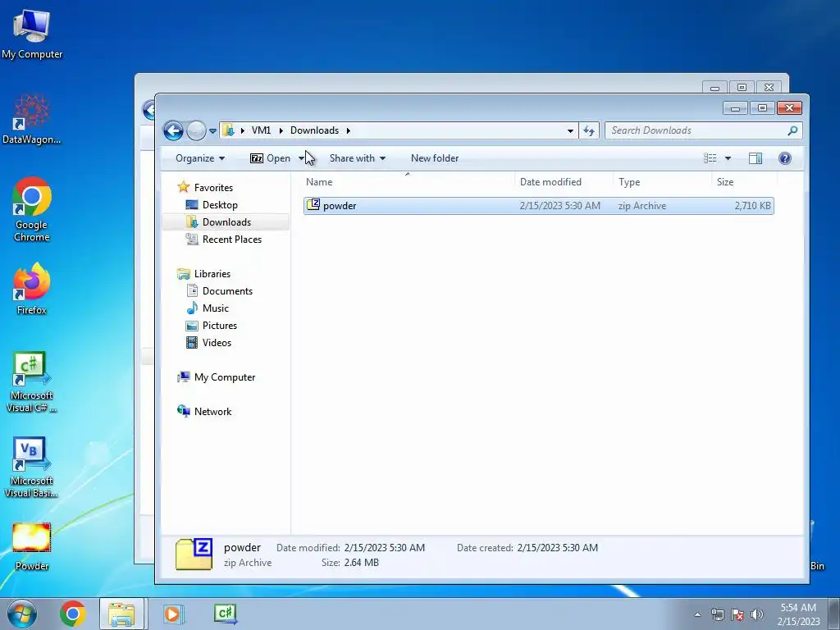Click the background window's maximize button
The height and width of the screenshot is (630, 840).
[x=742, y=87]
